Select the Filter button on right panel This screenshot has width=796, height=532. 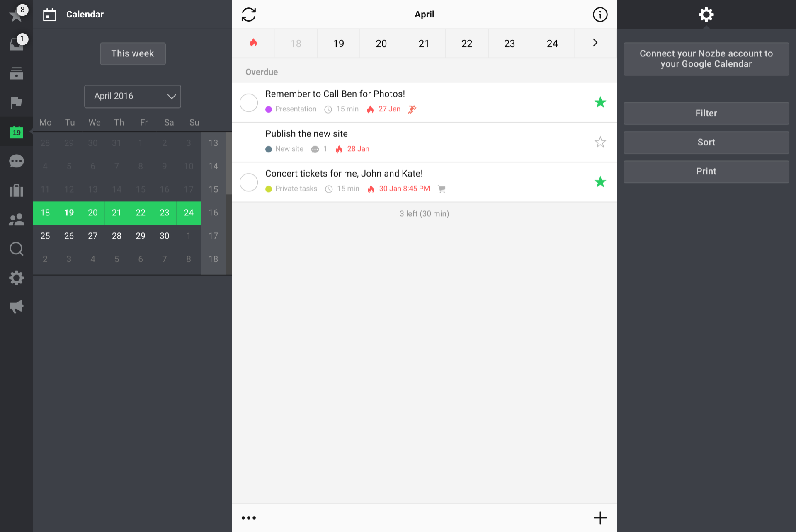(706, 113)
